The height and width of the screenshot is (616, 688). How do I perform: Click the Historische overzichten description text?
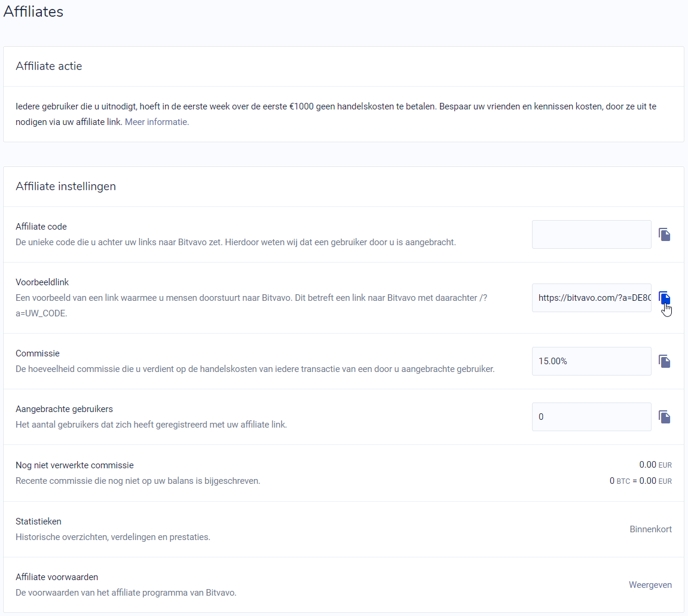pyautogui.click(x=113, y=537)
